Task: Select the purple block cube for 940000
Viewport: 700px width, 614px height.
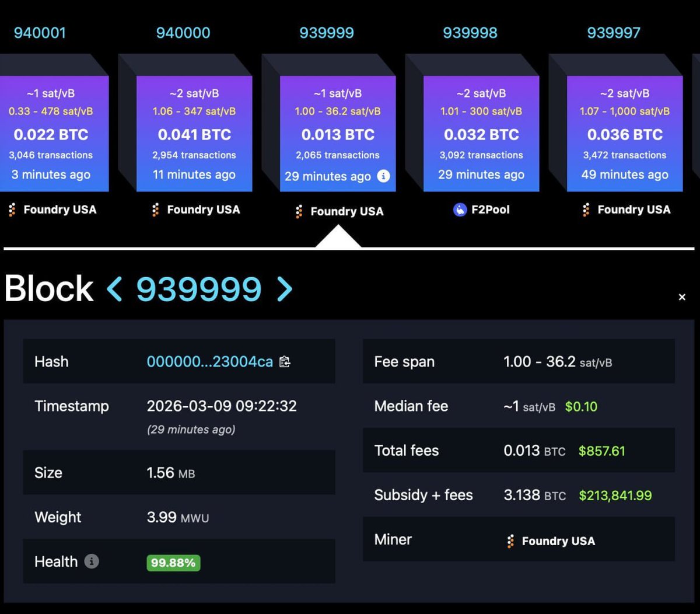Action: 194,134
